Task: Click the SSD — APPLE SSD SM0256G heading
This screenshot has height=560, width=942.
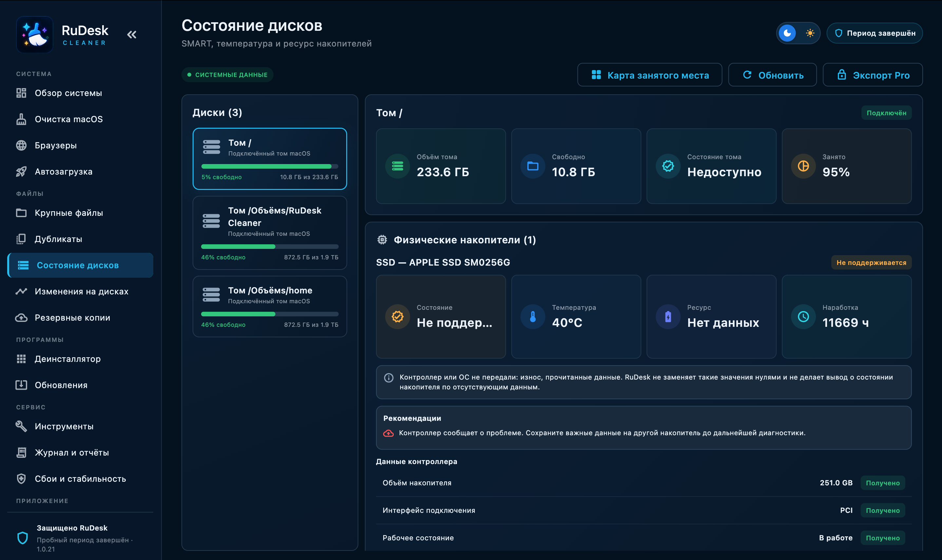Action: tap(443, 262)
